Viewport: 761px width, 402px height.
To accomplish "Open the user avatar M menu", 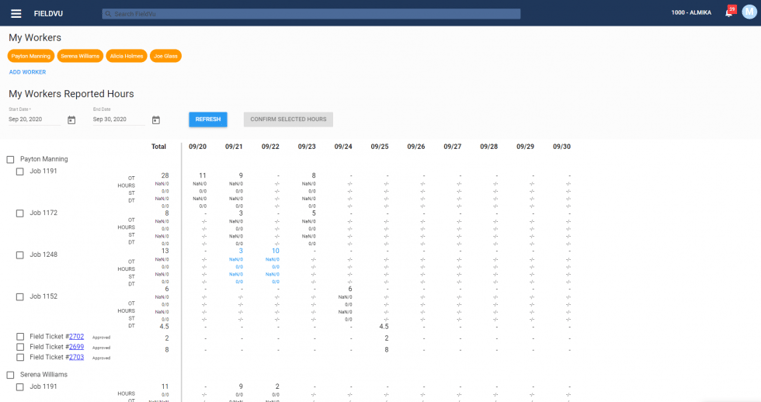I will pyautogui.click(x=749, y=13).
